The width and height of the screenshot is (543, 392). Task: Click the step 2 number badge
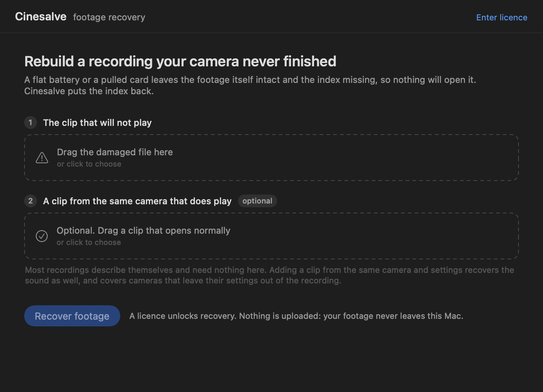(x=31, y=201)
